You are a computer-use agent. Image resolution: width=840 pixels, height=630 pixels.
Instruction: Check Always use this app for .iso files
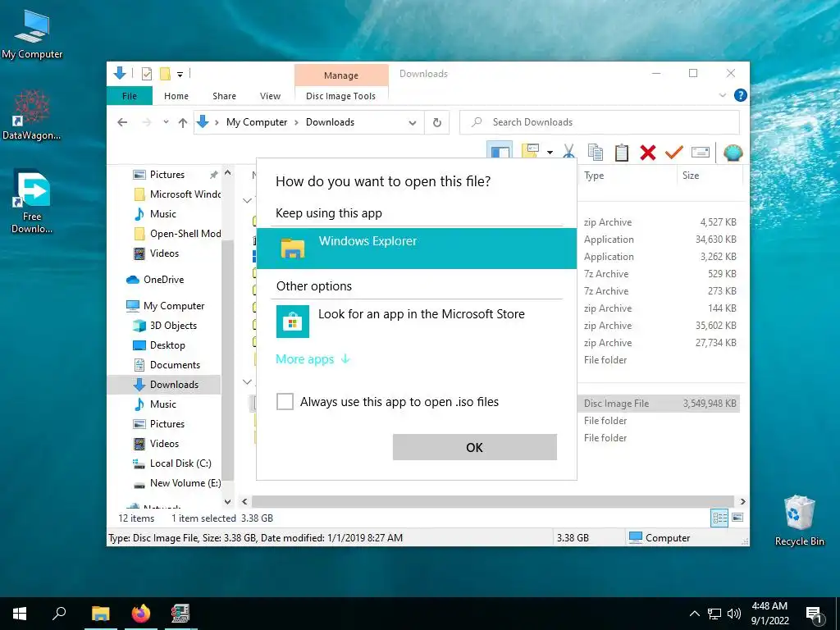coord(285,401)
